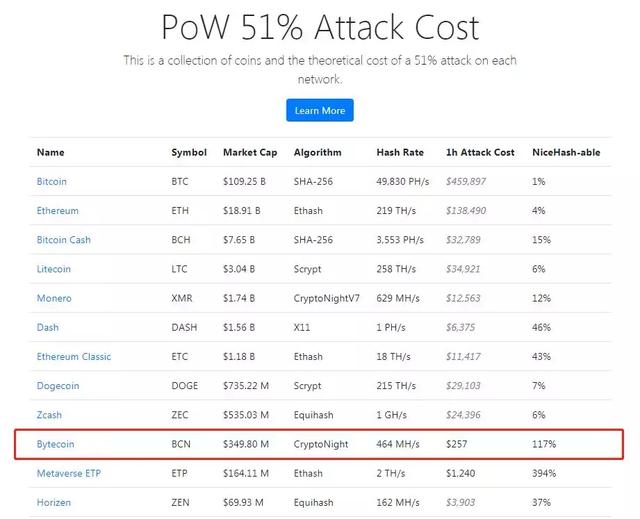Click the Algorithm column header

(317, 153)
